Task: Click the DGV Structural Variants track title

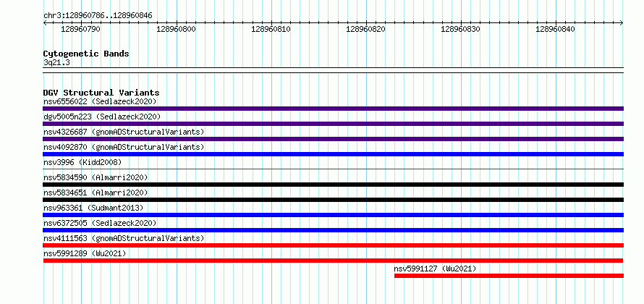Action: (101, 93)
